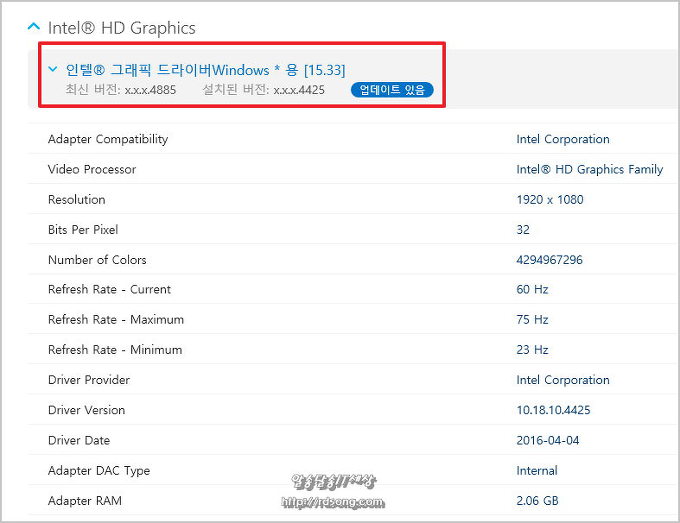Click the 1920 x 1080 resolution value

(549, 199)
